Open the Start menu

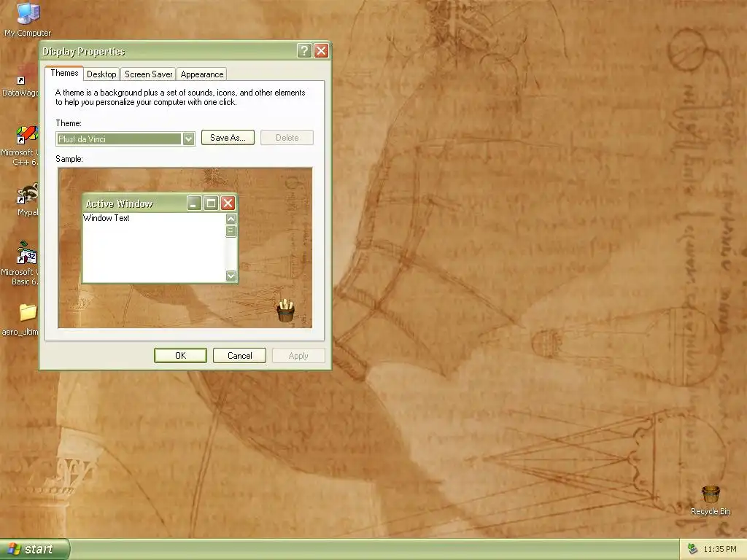pyautogui.click(x=35, y=549)
